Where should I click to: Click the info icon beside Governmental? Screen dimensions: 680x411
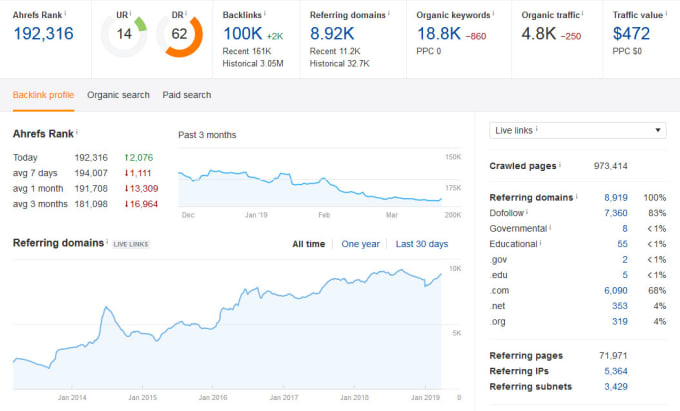pyautogui.click(x=550, y=227)
